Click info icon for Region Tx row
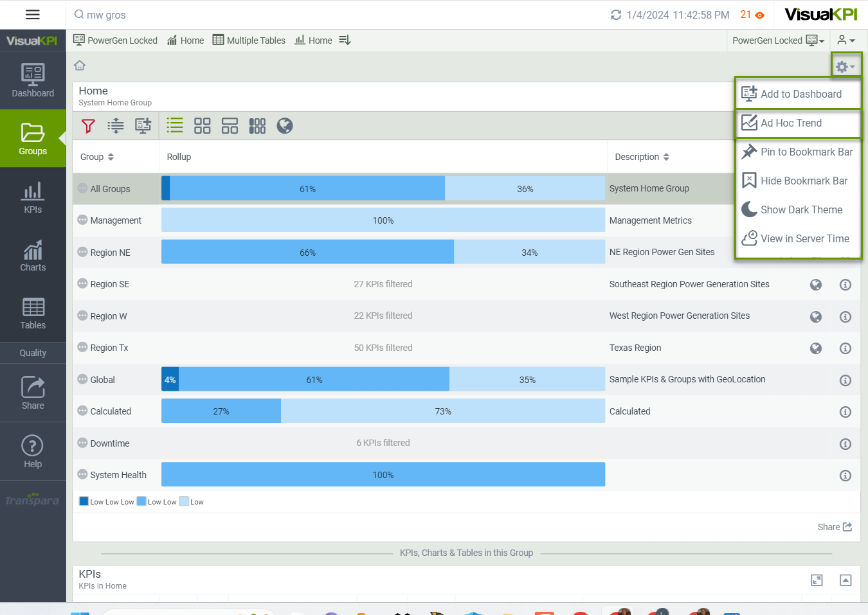Image resolution: width=868 pixels, height=615 pixels. tap(845, 348)
